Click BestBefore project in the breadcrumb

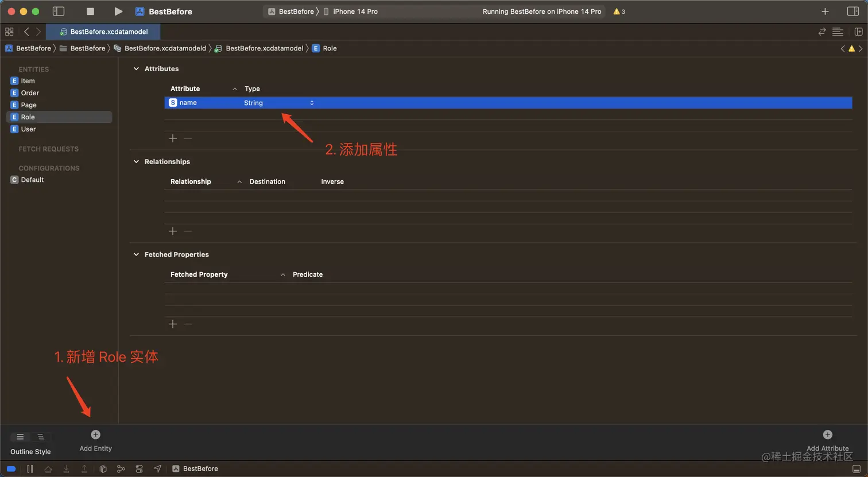(28, 49)
